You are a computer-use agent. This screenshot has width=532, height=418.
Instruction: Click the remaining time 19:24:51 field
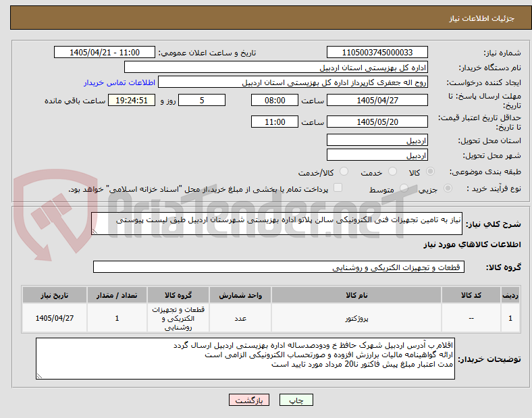point(132,100)
